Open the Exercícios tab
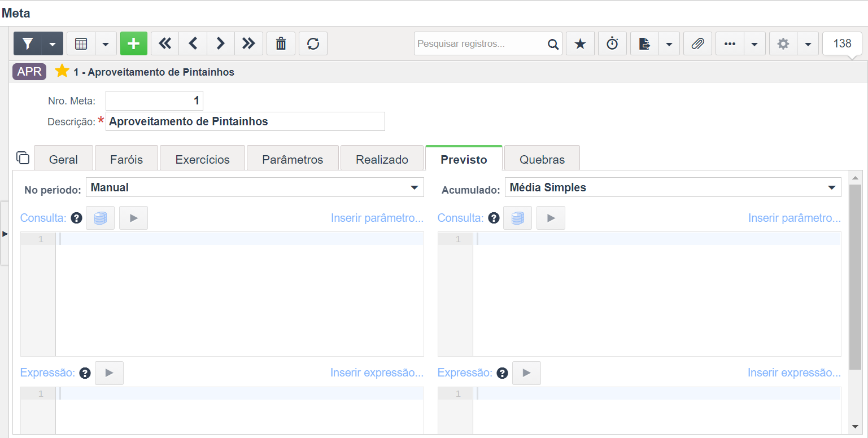The height and width of the screenshot is (438, 868). pos(203,159)
